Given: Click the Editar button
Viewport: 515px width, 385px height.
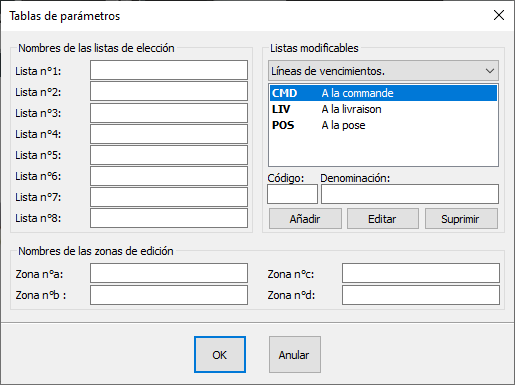Looking at the screenshot, I should coord(383,219).
